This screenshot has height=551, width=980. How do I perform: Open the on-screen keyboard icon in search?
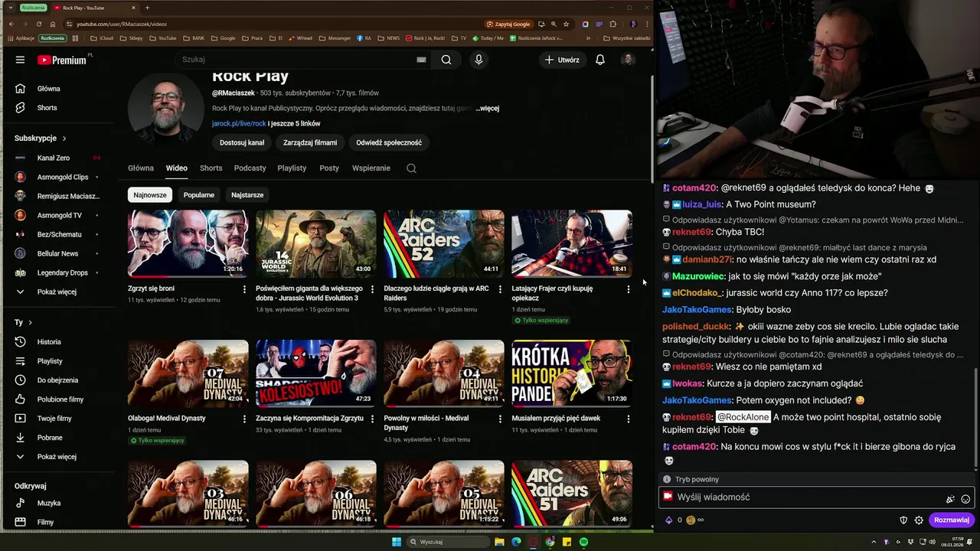pos(421,60)
